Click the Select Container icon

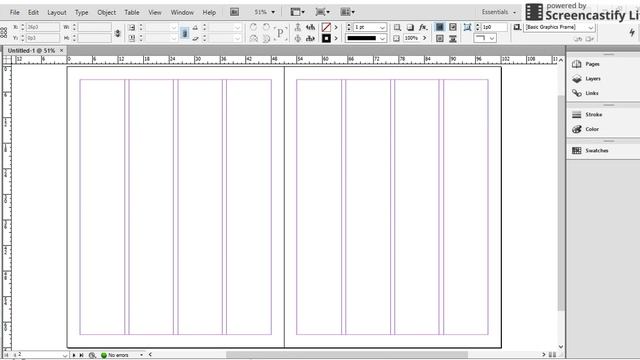click(298, 27)
